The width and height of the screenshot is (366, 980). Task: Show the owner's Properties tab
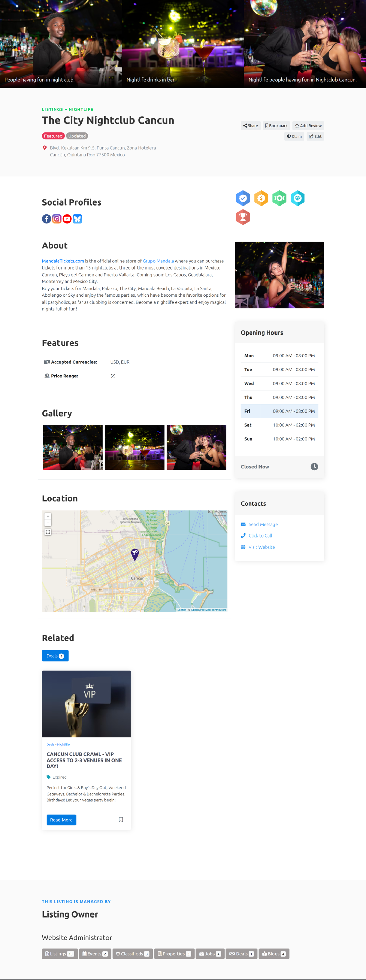[x=174, y=954]
